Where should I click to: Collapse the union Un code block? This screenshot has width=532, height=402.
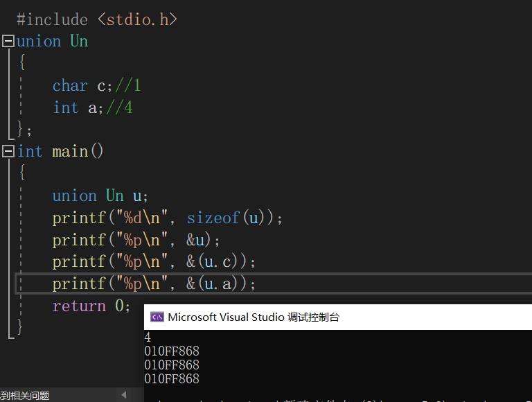(8, 41)
